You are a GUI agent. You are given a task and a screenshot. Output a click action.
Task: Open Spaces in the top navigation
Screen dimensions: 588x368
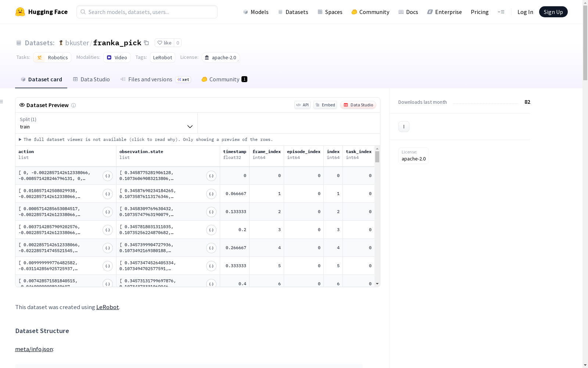[x=330, y=12]
